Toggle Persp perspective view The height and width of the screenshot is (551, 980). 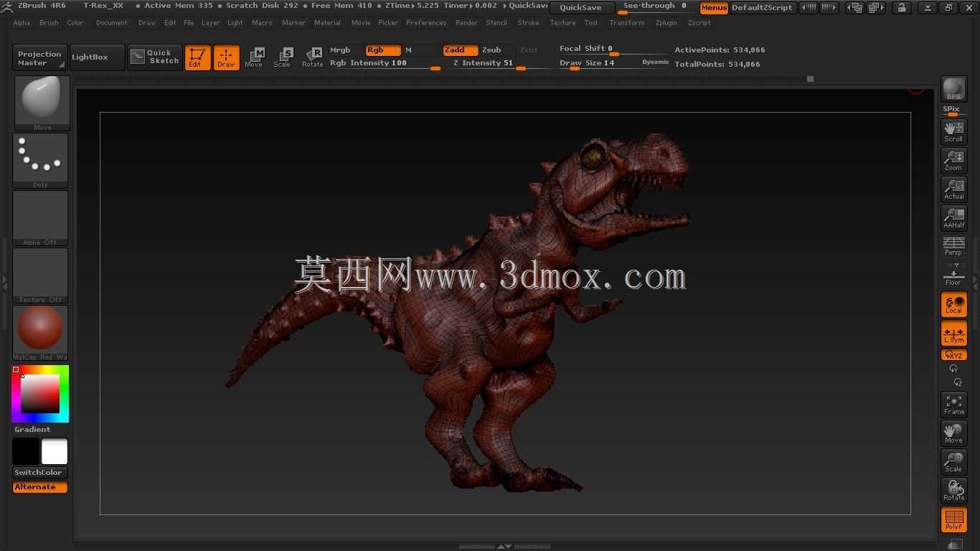coord(953,246)
